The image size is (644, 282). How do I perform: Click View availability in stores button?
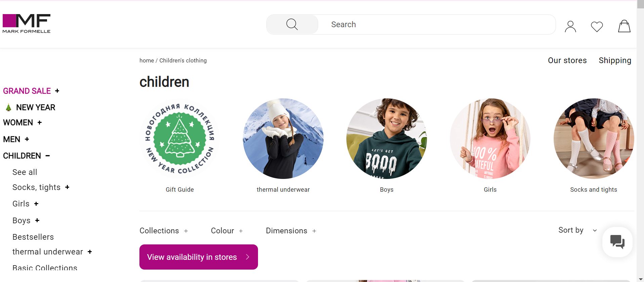[199, 257]
